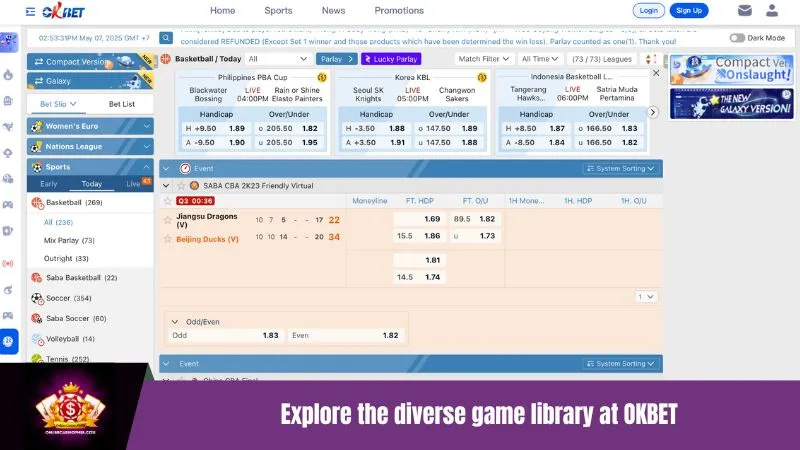
Task: Click the basketball icon next to Basketball / Today
Action: click(x=166, y=59)
